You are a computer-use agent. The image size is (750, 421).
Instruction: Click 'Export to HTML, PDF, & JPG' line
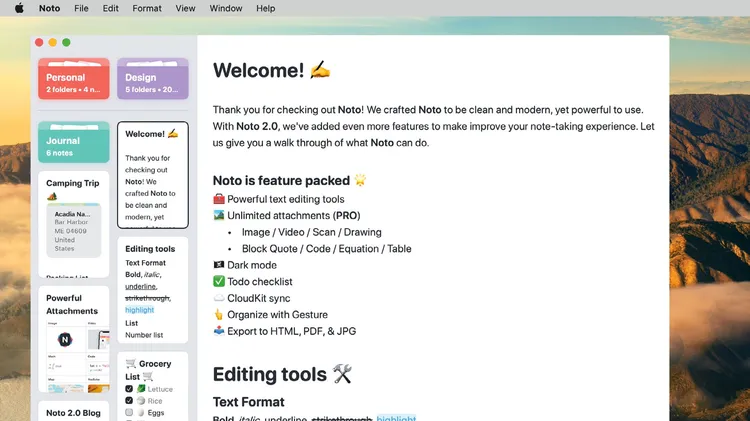291,331
